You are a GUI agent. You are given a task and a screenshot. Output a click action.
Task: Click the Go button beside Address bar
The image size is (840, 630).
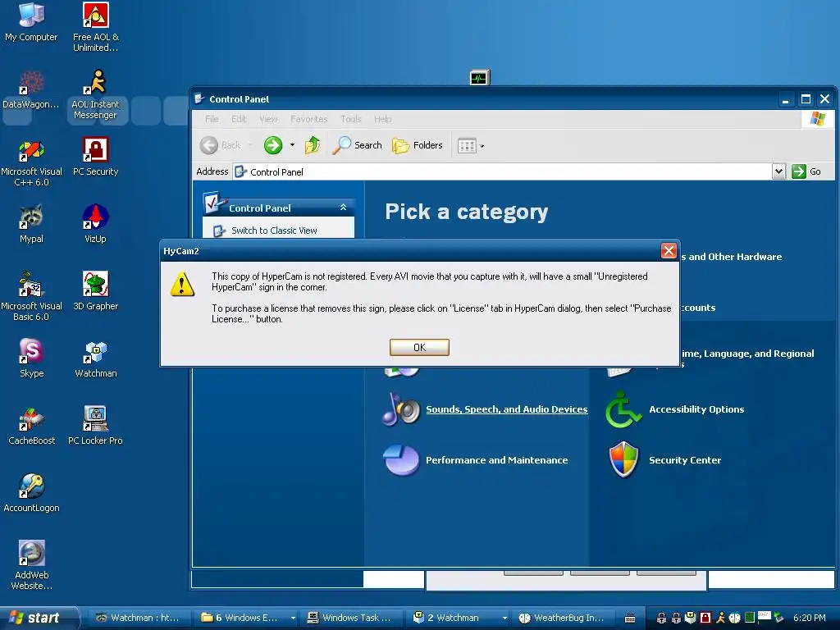pyautogui.click(x=806, y=171)
